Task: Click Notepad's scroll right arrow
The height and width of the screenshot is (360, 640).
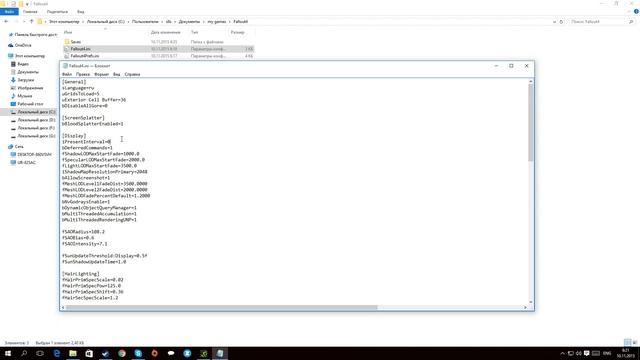Action: [525, 307]
